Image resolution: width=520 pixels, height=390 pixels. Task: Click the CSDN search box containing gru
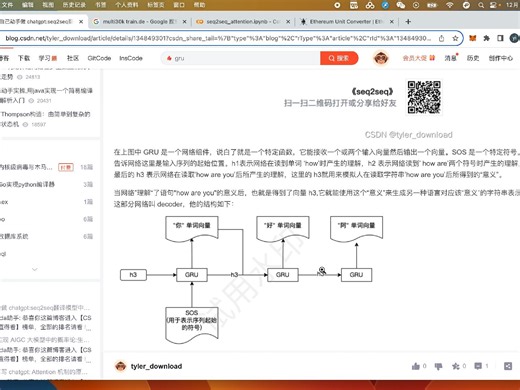click(240, 58)
